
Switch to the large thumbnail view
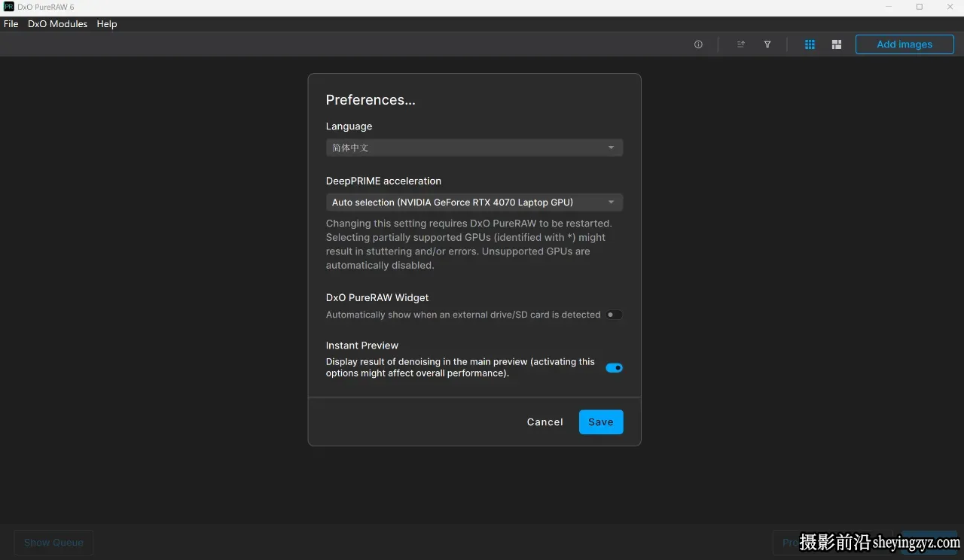tap(836, 44)
